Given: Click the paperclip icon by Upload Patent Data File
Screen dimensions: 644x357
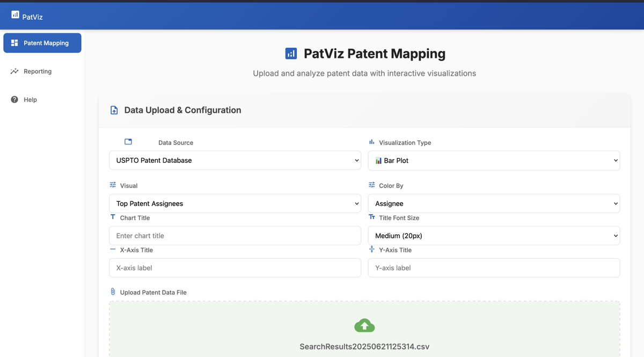Looking at the screenshot, I should pos(113,292).
